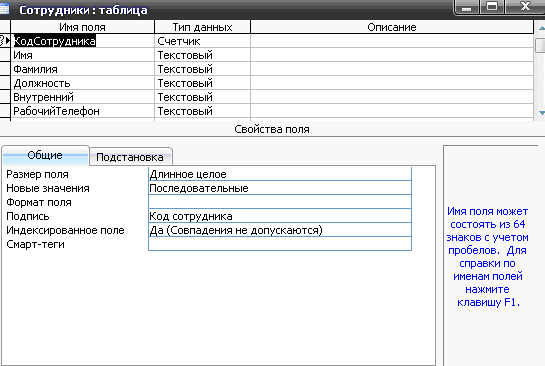Switch to the Подстановка tab
The width and height of the screenshot is (545, 366).
[x=130, y=157]
